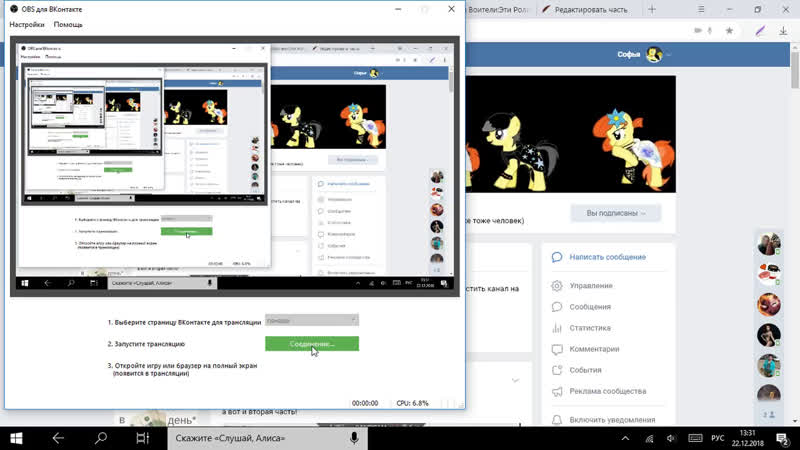Click the green Соединение button

[312, 344]
